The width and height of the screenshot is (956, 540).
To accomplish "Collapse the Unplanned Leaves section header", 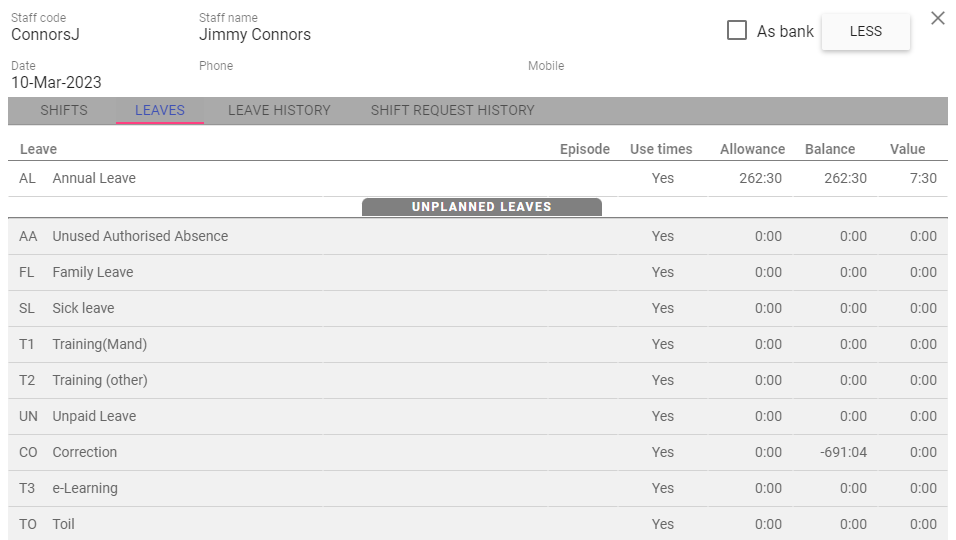I will click(481, 207).
